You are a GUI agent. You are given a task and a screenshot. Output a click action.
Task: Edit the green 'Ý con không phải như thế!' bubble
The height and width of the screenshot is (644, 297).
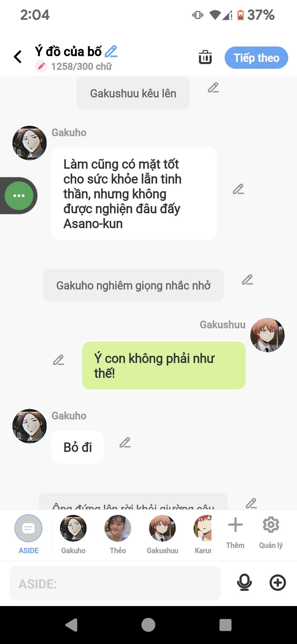click(58, 360)
